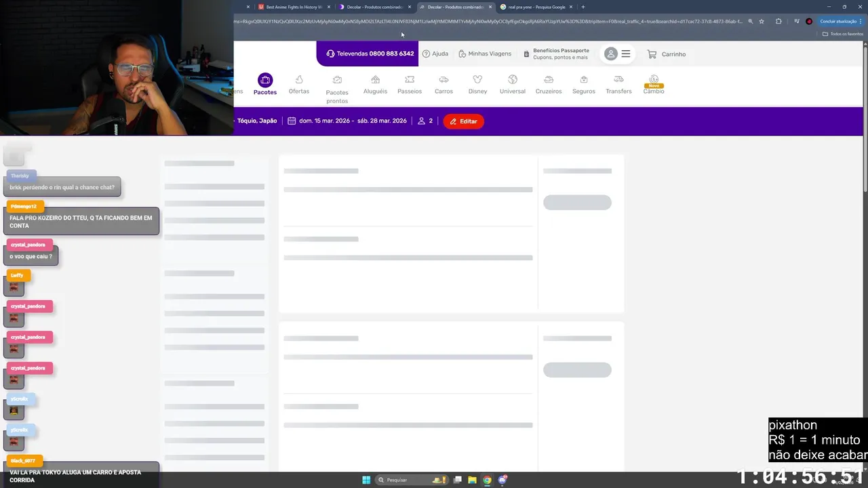Open Discord from the taskbar
868x488 pixels.
coord(502,480)
